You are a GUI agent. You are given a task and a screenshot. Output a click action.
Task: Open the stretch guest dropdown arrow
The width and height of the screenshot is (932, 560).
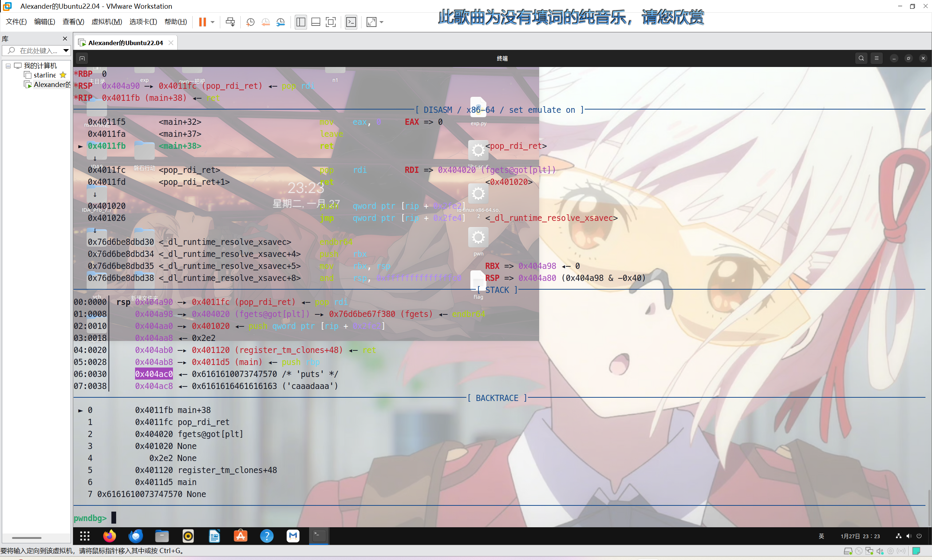[x=382, y=22]
